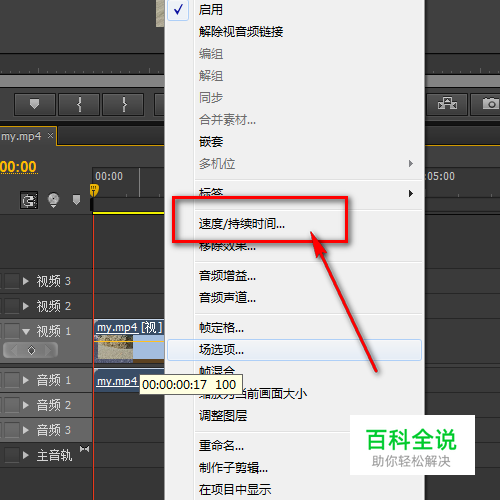This screenshot has width=500, height=500.
Task: Choose 解除视音频链接 from context menu
Action: tap(241, 32)
